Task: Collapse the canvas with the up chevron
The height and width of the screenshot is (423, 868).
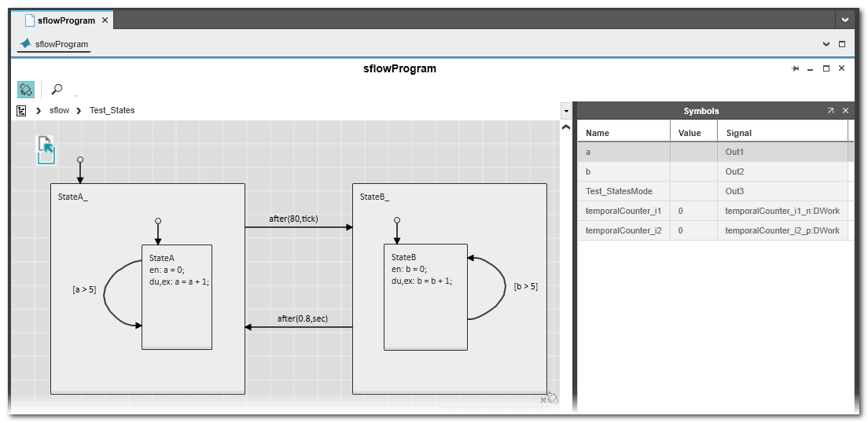Action: 565,127
